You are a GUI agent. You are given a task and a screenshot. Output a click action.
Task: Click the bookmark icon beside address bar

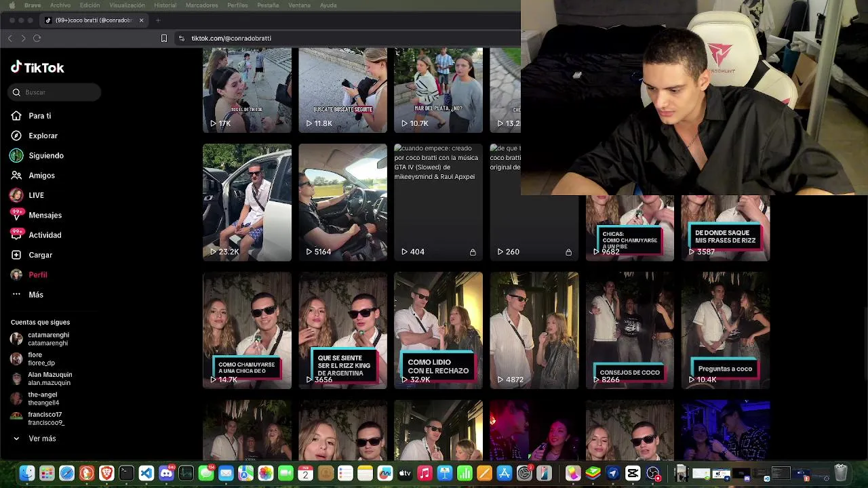(163, 38)
